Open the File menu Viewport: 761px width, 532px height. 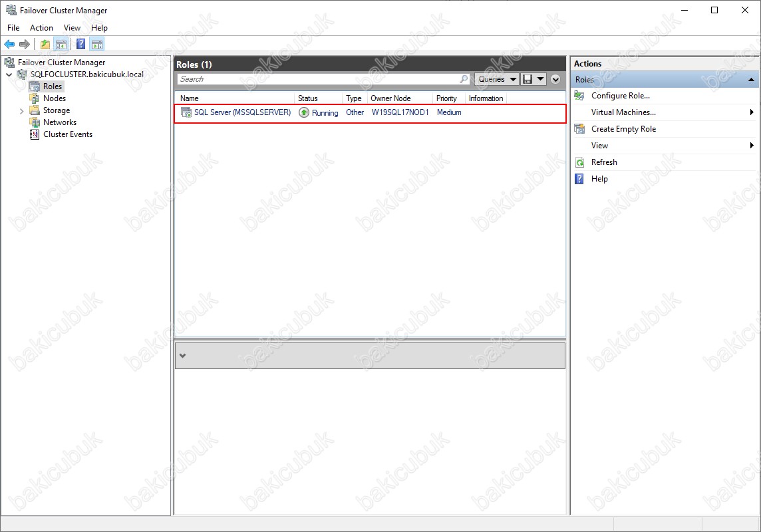(13, 28)
